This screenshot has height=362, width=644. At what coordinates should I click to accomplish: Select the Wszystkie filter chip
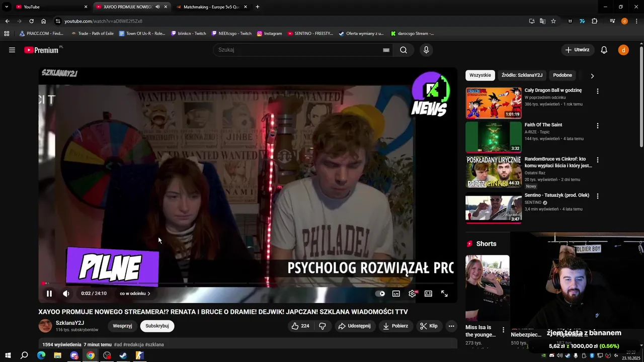pyautogui.click(x=480, y=75)
